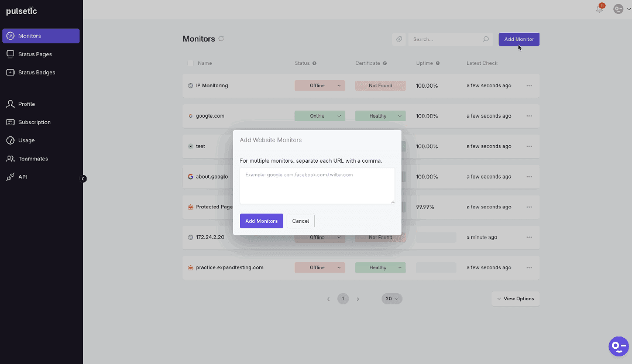The height and width of the screenshot is (364, 632).
Task: Open the chat support bubble icon
Action: (619, 346)
